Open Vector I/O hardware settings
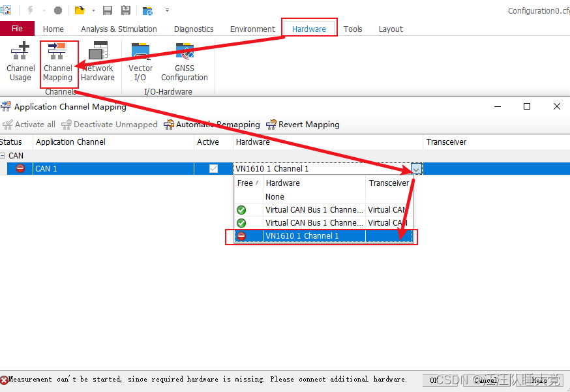This screenshot has width=570, height=392. [140, 62]
